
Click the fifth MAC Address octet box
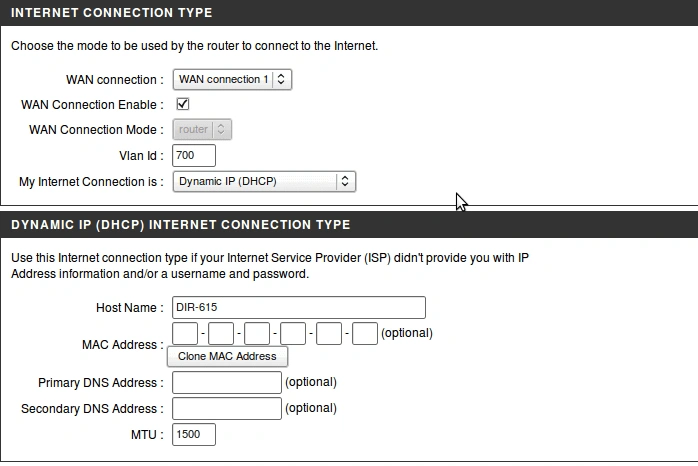point(329,333)
